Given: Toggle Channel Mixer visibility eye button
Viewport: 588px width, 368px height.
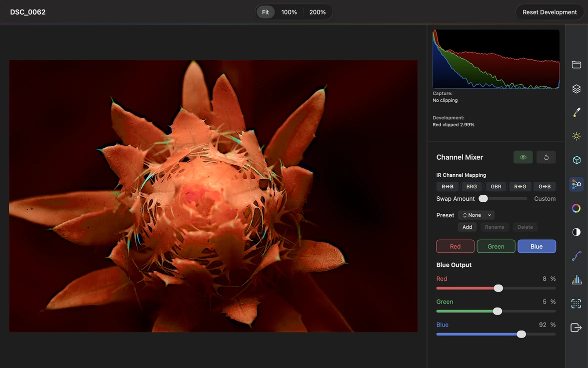Looking at the screenshot, I should point(523,157).
